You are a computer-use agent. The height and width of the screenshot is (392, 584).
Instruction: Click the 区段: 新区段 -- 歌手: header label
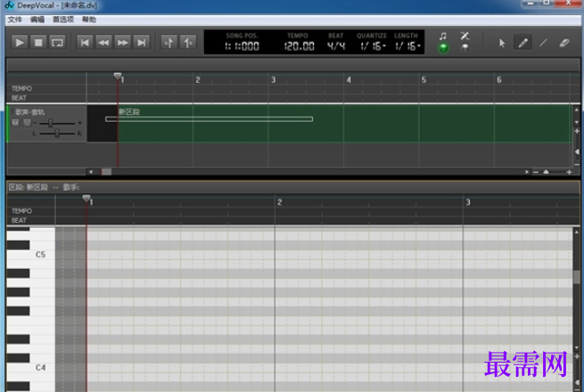[44, 187]
